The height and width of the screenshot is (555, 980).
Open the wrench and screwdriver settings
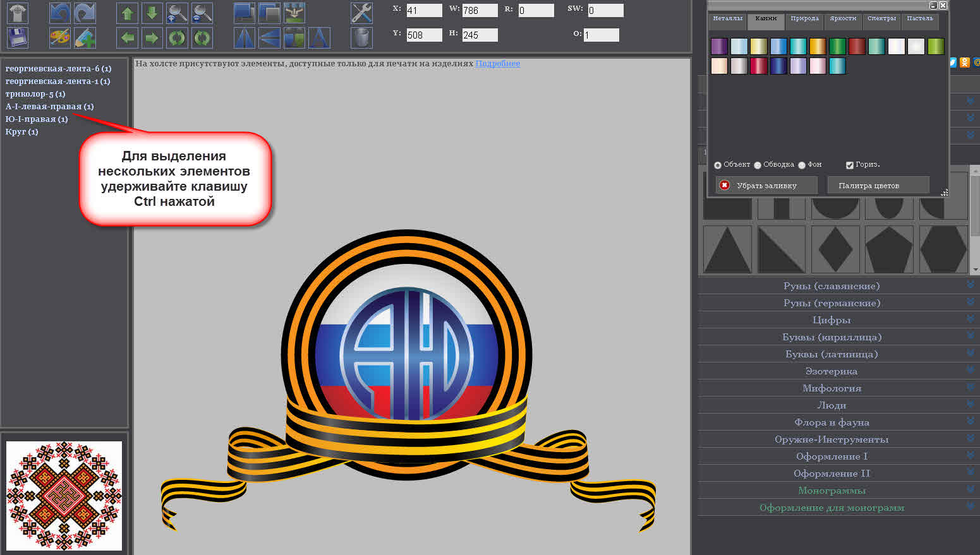pyautogui.click(x=361, y=13)
